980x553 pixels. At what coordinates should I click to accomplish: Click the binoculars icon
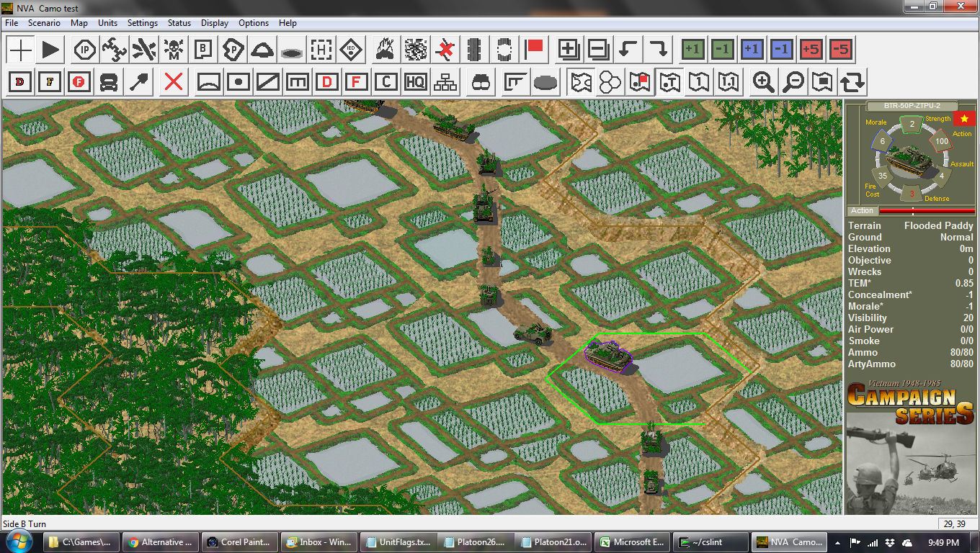(x=481, y=82)
